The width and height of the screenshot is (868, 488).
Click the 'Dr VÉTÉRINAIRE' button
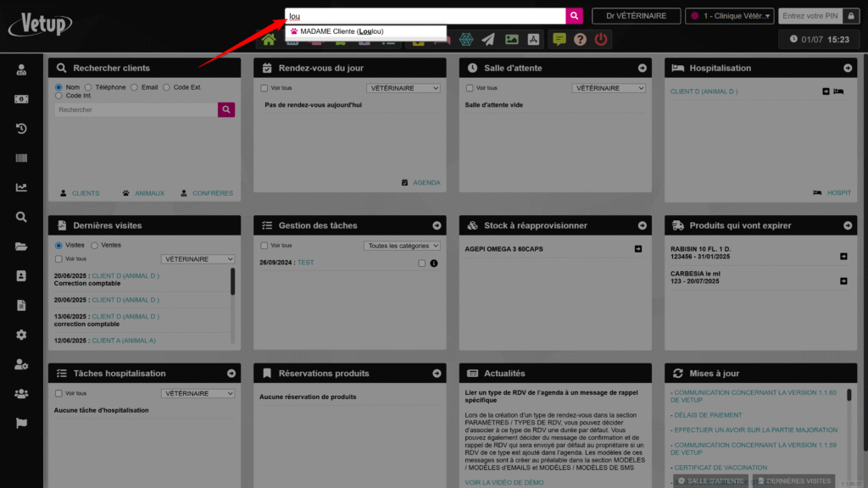pos(637,16)
